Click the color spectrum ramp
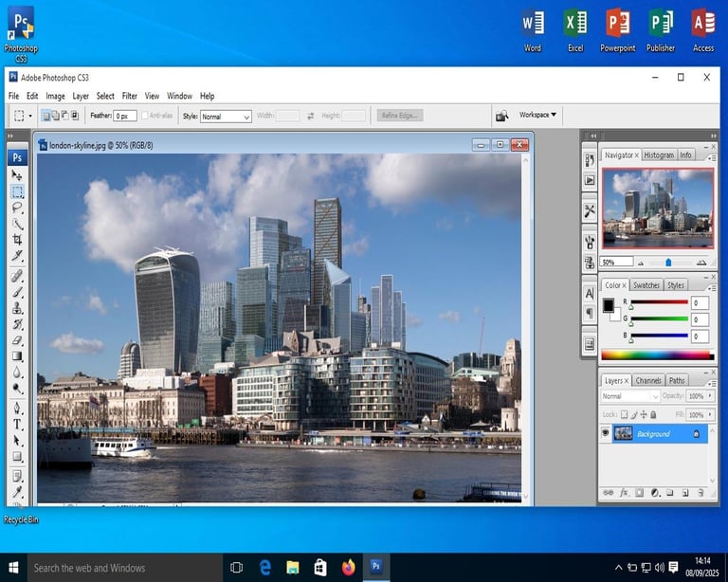The image size is (728, 582). tap(658, 355)
